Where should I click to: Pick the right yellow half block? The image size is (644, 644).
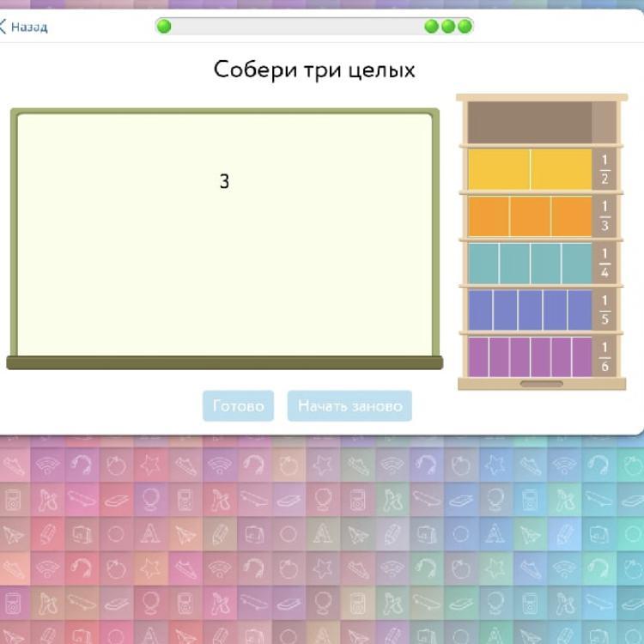[x=561, y=169]
